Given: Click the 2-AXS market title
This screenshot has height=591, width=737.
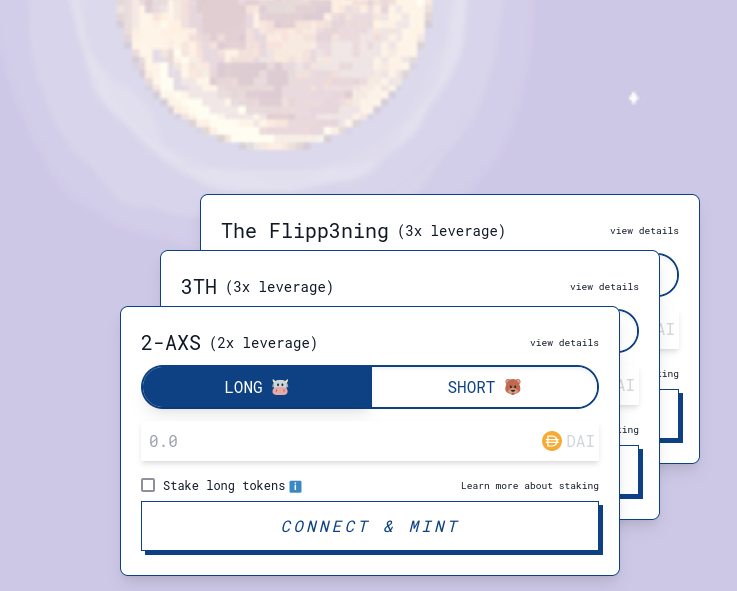Looking at the screenshot, I should click(171, 343).
